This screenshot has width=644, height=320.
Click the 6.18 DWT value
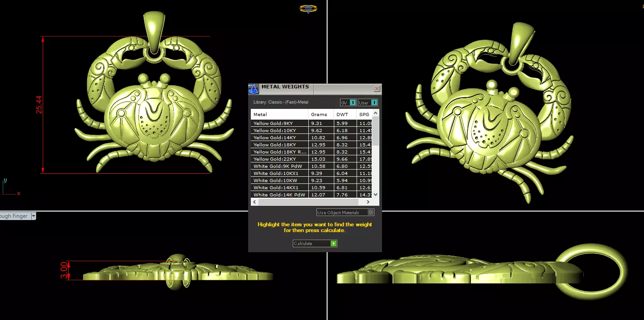[x=342, y=130]
